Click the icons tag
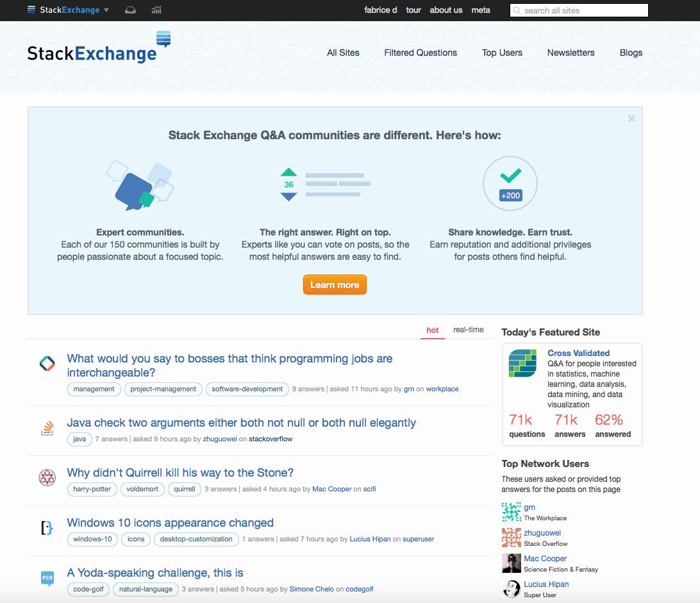 point(136,539)
